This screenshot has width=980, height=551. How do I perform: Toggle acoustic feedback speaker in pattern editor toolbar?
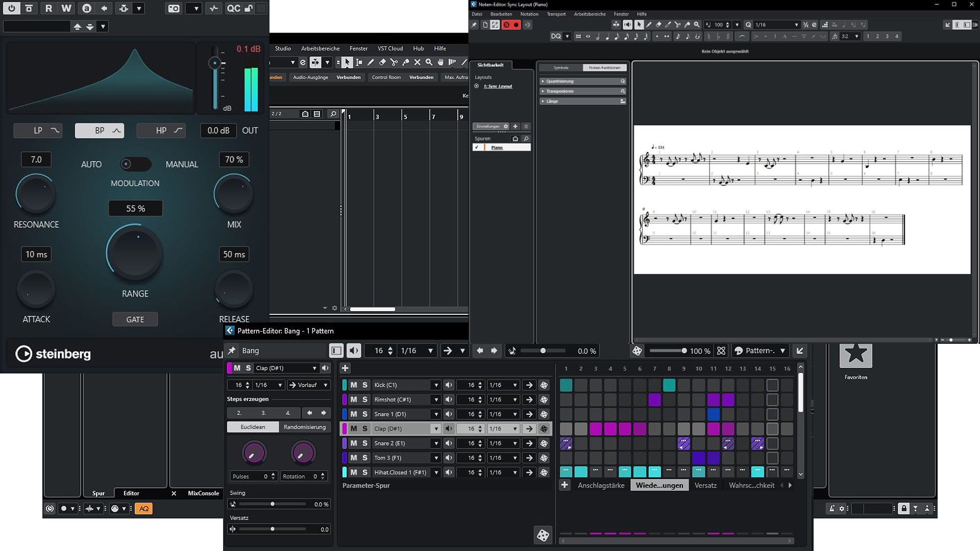[x=353, y=350]
